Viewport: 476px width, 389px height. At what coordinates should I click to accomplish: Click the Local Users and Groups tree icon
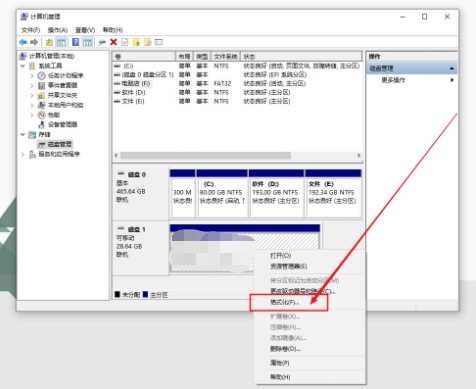pyautogui.click(x=41, y=105)
